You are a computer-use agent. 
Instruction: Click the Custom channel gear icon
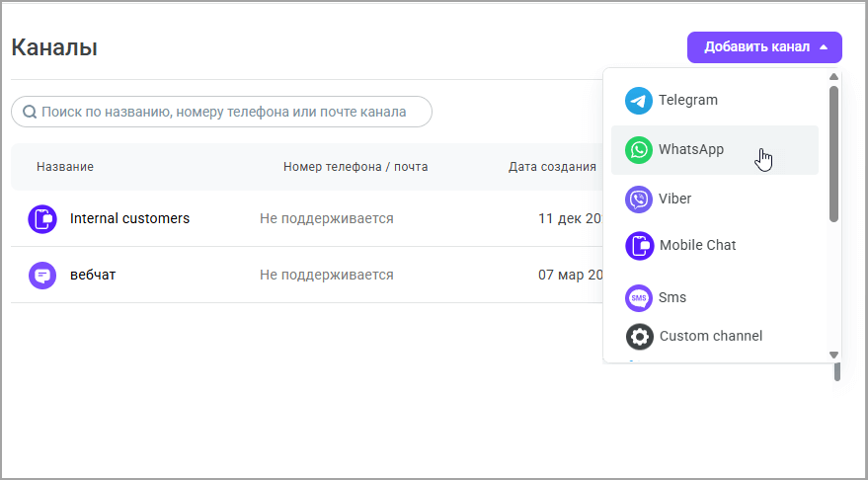(639, 337)
